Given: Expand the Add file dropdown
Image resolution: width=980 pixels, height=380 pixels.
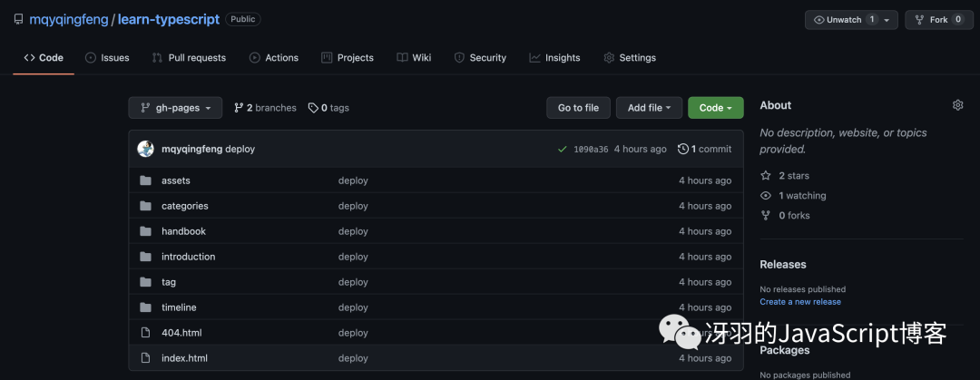Looking at the screenshot, I should [x=650, y=108].
